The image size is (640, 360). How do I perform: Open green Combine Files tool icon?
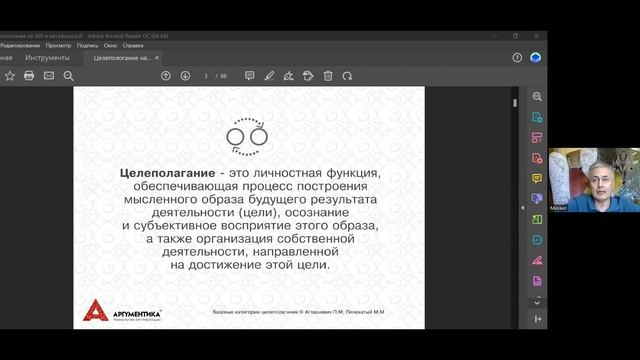click(x=537, y=220)
